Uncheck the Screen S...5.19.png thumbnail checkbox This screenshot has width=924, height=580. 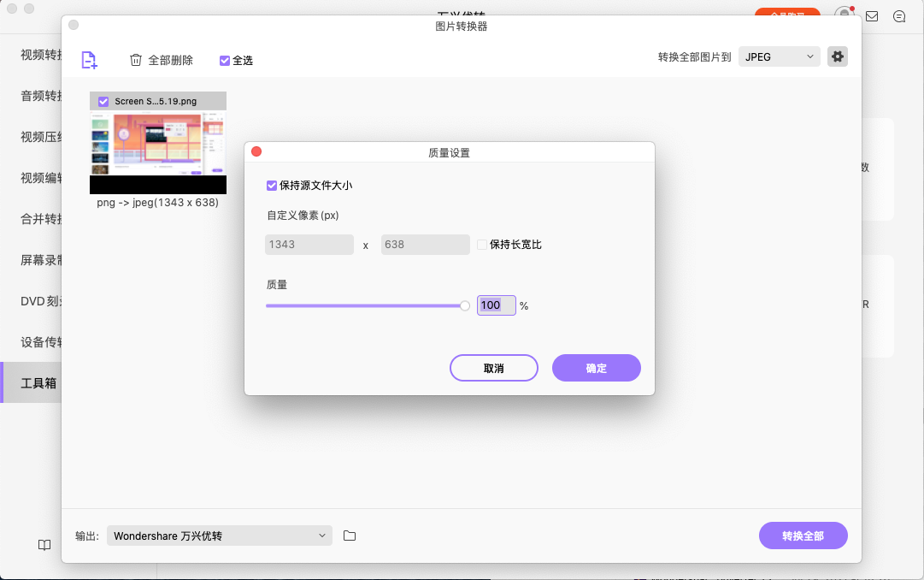[x=103, y=100]
